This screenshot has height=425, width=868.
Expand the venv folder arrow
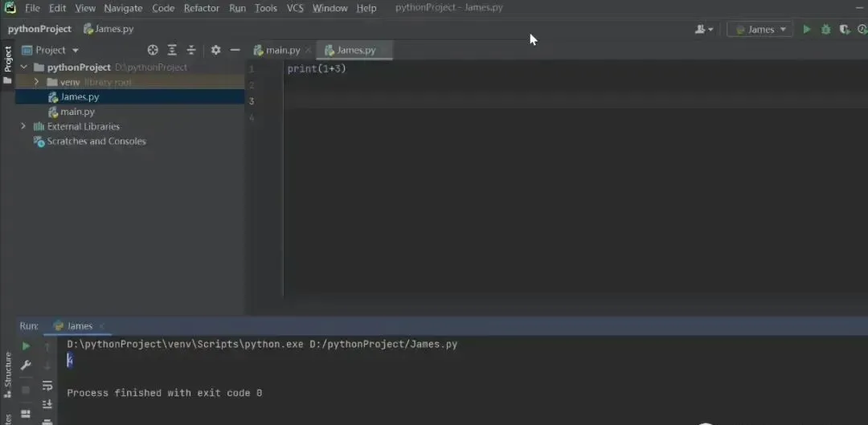click(36, 82)
